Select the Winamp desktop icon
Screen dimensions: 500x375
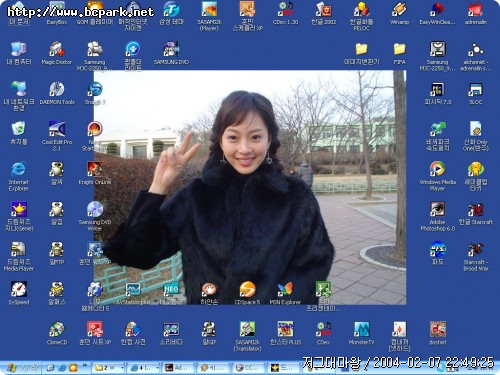pyautogui.click(x=399, y=13)
